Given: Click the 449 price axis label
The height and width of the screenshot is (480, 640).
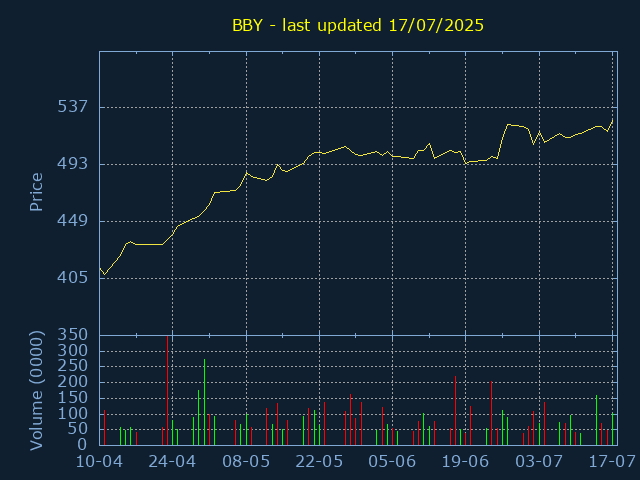Looking at the screenshot, I should (73, 221).
